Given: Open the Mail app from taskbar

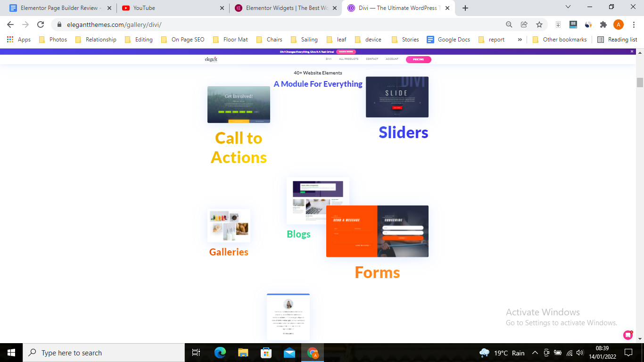Looking at the screenshot, I should point(289,353).
